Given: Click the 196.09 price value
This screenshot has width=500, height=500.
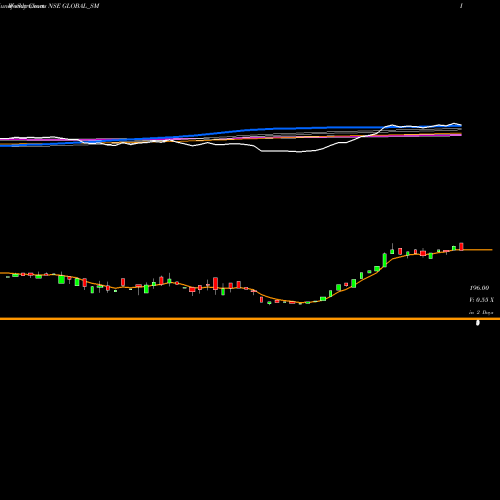Looking at the screenshot, I should (x=479, y=288).
